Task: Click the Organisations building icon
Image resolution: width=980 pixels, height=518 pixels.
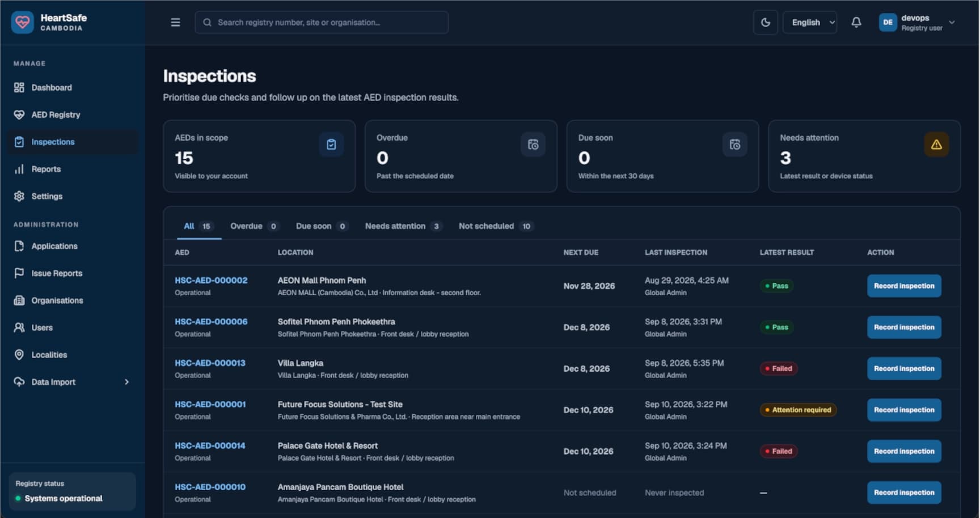Action: 19,300
